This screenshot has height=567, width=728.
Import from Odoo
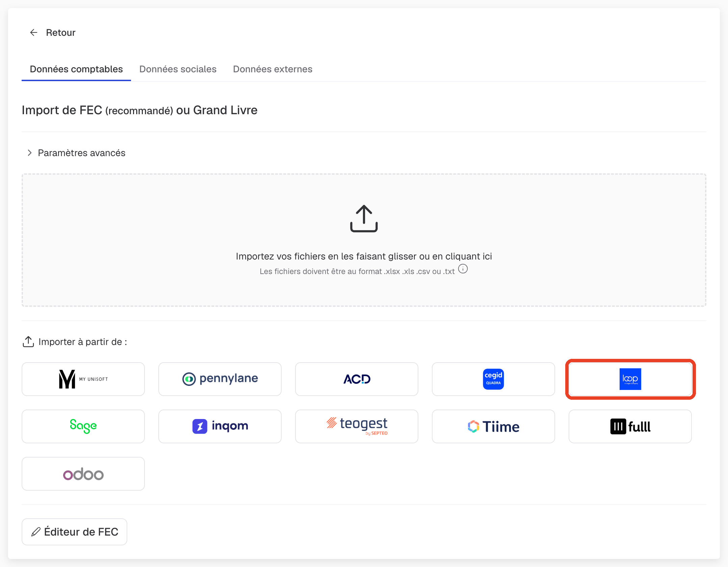coord(83,474)
